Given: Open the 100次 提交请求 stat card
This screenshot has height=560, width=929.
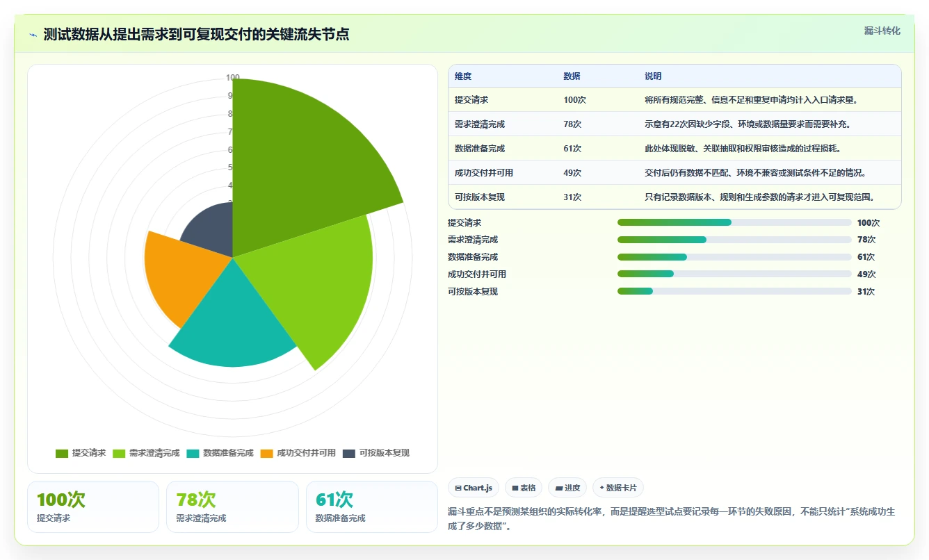Looking at the screenshot, I should [93, 507].
